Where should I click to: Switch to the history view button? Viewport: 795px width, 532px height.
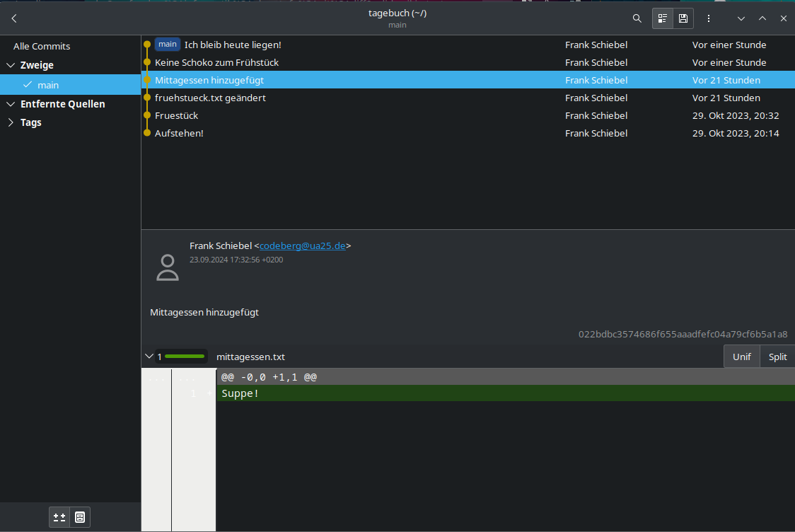pyautogui.click(x=662, y=18)
